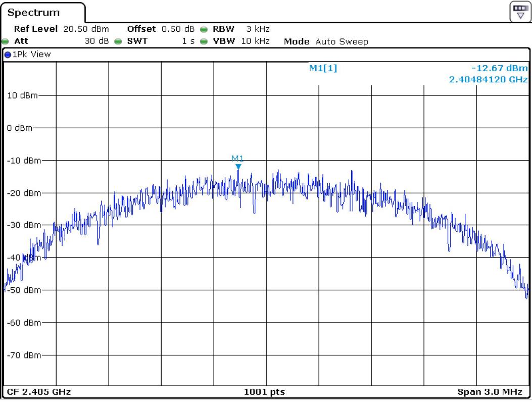Click the marker level -12.67 dBm
Screen dimensions: 532x414
coord(500,68)
